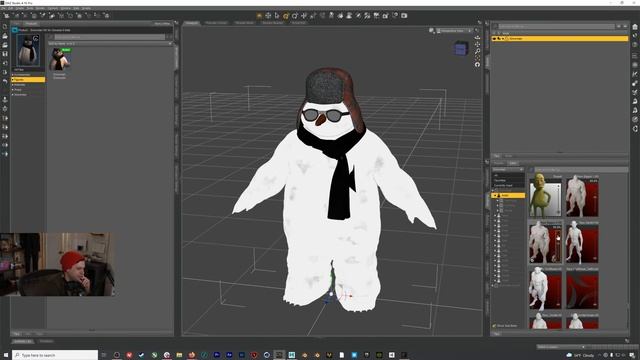Click the Smart Content search field
The image size is (640, 360).
coord(109,37)
